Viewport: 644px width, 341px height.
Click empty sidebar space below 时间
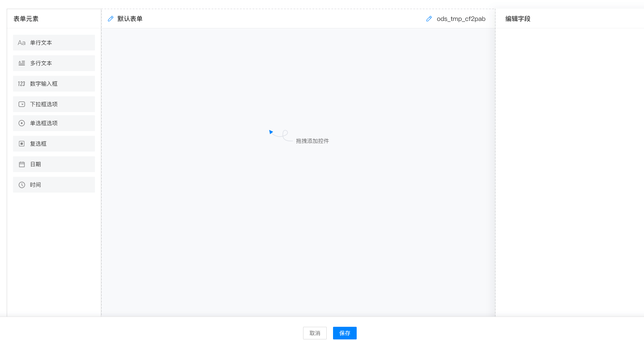[x=54, y=253]
